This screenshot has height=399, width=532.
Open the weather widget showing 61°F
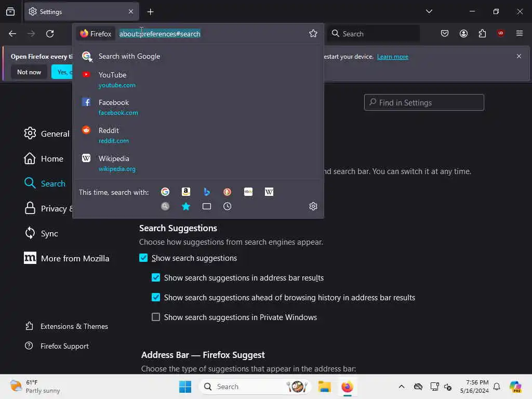35,387
